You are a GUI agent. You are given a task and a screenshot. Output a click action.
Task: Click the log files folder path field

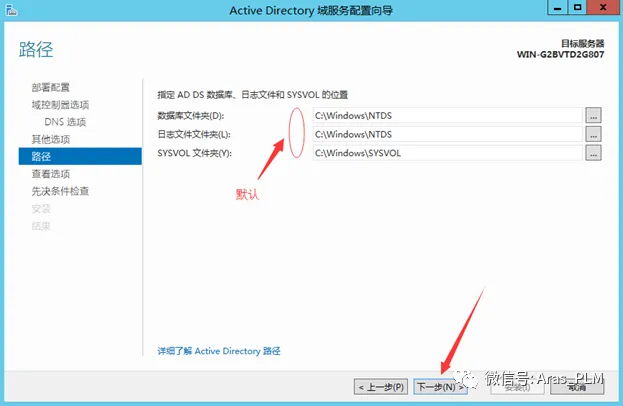tap(448, 134)
